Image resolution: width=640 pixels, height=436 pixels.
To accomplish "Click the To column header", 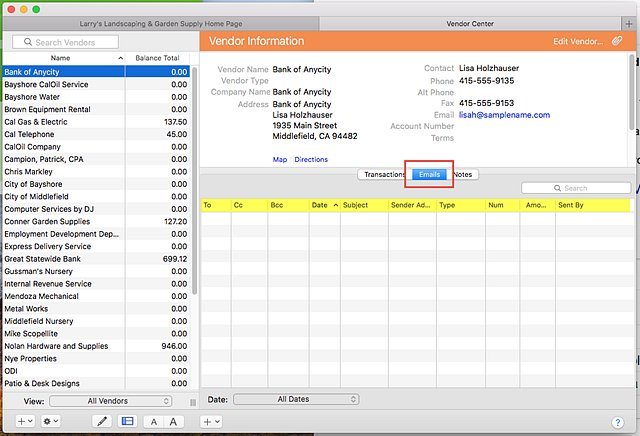I will coord(216,205).
